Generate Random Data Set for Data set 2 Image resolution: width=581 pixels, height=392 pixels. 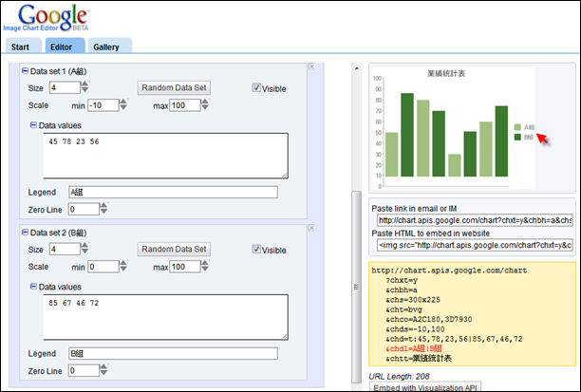[174, 249]
